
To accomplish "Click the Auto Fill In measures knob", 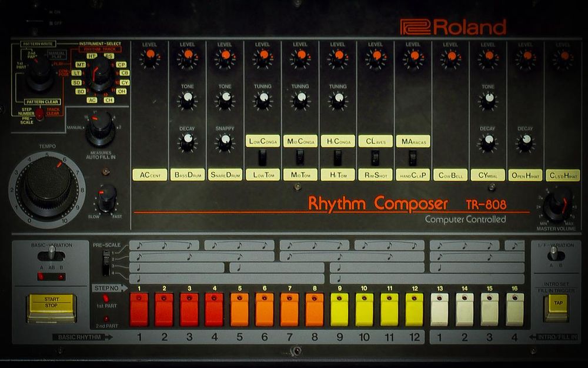I will [x=101, y=128].
